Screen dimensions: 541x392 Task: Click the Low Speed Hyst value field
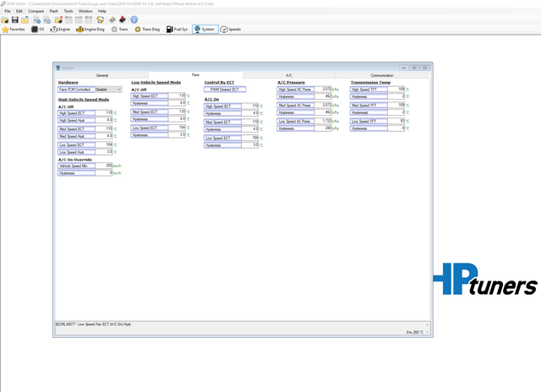click(x=104, y=152)
